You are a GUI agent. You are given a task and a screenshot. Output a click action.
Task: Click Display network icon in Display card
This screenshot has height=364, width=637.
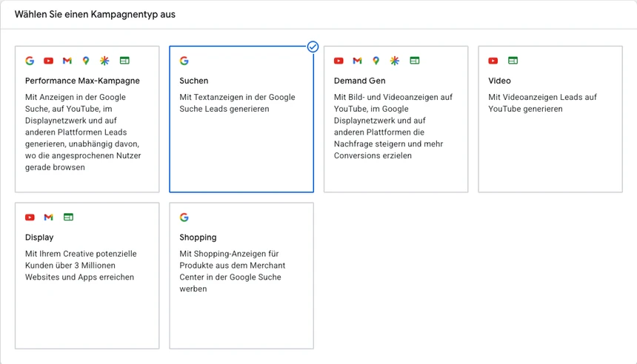coord(69,217)
